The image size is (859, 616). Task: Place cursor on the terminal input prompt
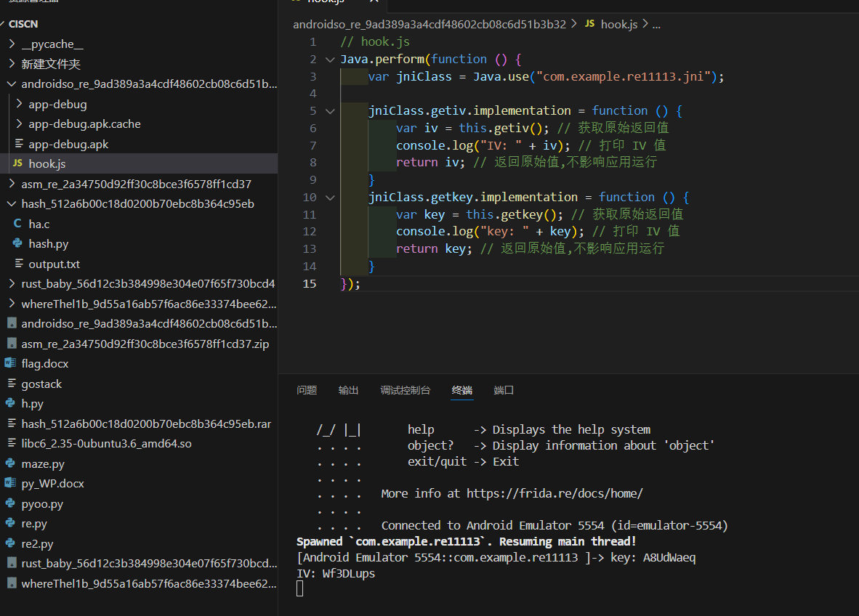[299, 588]
